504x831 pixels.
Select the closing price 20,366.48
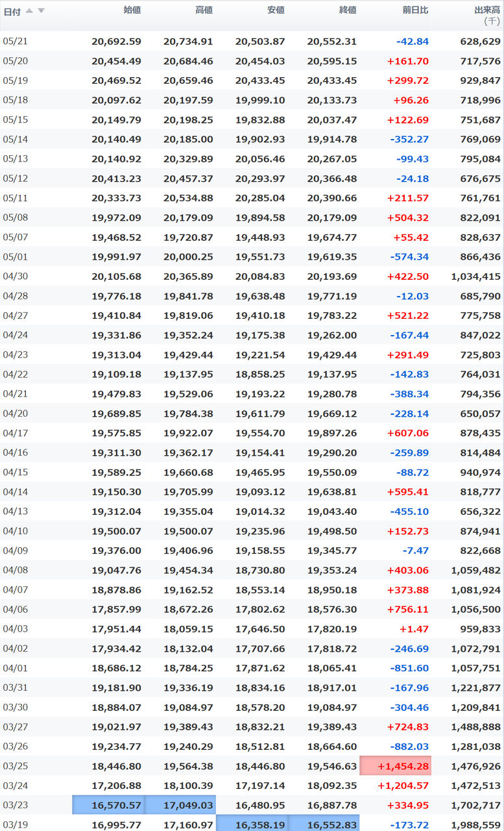tap(332, 178)
